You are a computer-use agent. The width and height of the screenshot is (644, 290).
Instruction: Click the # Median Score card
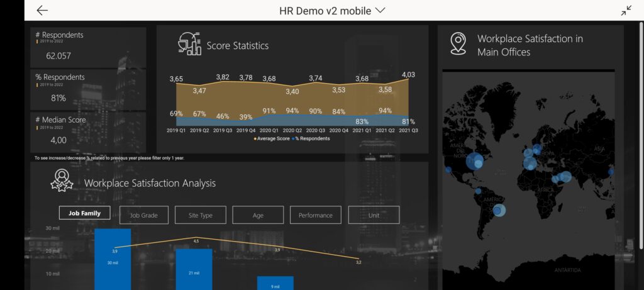click(88, 130)
